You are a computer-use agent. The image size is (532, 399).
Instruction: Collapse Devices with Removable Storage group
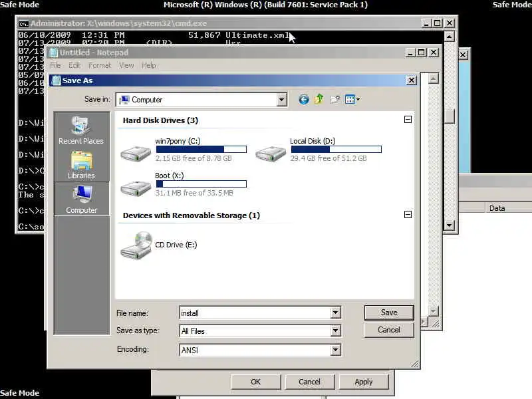click(408, 214)
